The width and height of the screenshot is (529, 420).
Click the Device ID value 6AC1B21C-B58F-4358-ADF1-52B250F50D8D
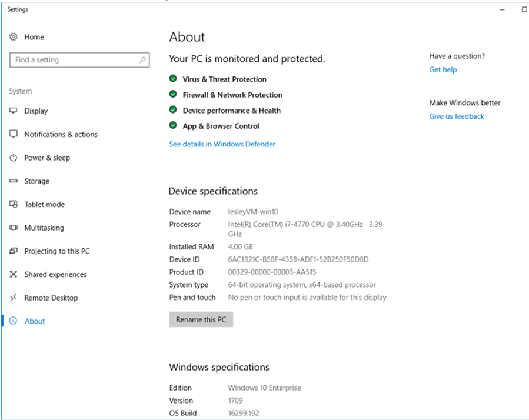pyautogui.click(x=298, y=259)
